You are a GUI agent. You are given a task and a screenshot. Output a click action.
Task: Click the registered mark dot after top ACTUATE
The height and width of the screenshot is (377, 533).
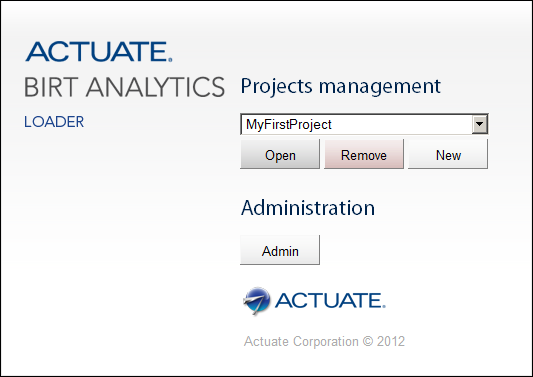170,60
